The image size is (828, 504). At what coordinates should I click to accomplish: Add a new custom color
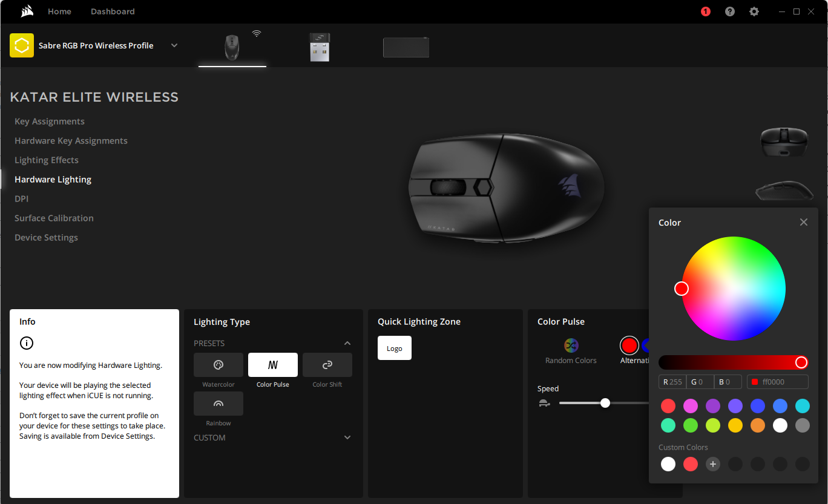713,464
